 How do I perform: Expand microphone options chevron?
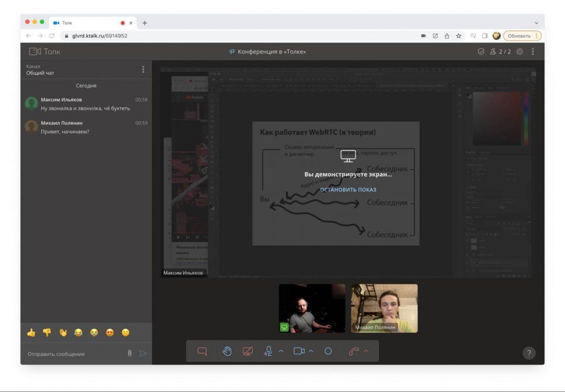[x=281, y=351]
